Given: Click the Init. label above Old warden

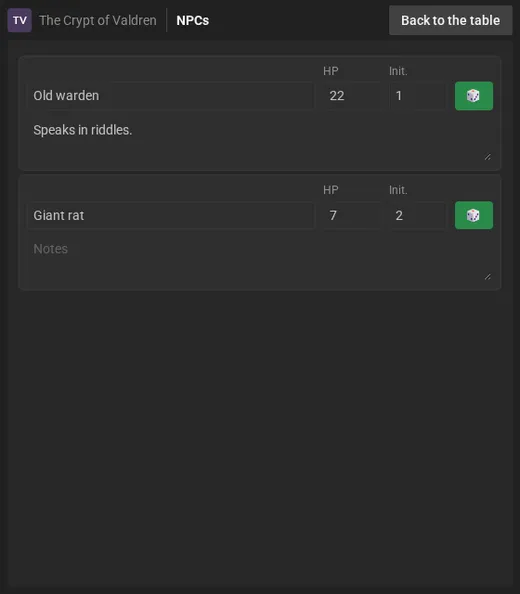Looking at the screenshot, I should (x=398, y=71).
